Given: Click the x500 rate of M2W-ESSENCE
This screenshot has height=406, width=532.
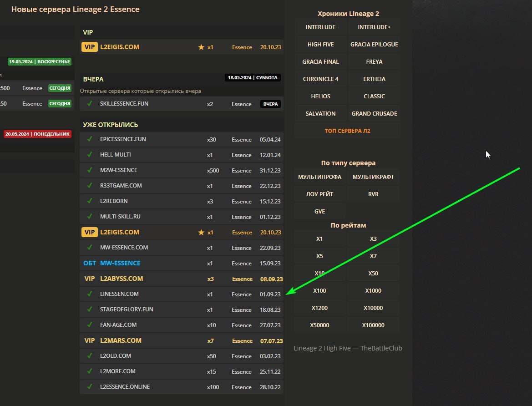Looking at the screenshot, I should click(213, 170).
